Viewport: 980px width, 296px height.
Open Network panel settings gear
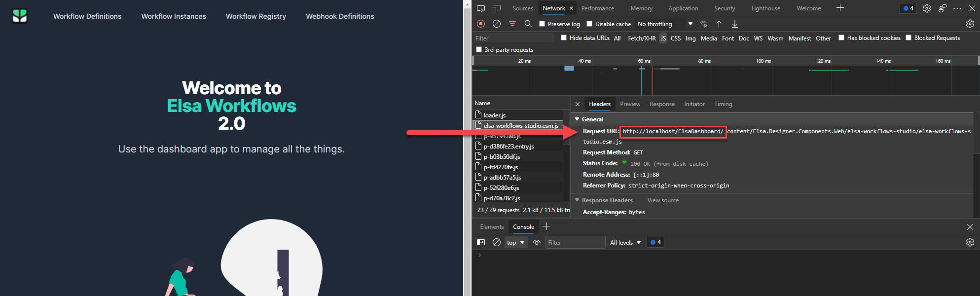[970, 24]
